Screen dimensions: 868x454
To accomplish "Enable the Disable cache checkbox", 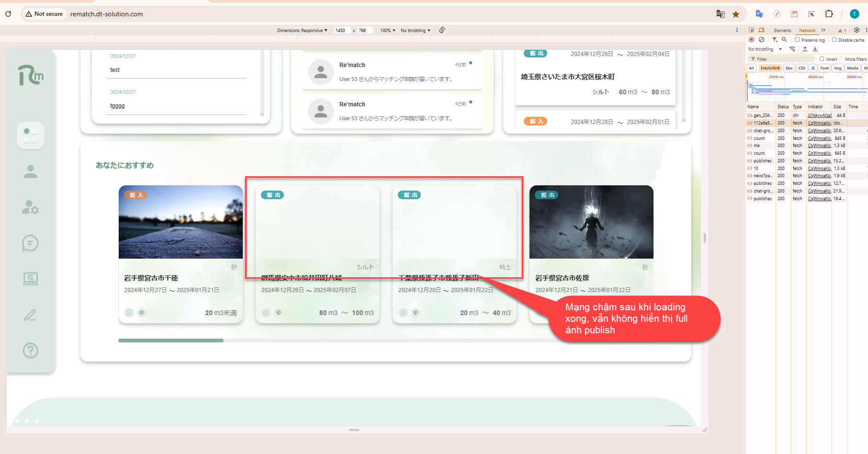I will click(x=834, y=40).
